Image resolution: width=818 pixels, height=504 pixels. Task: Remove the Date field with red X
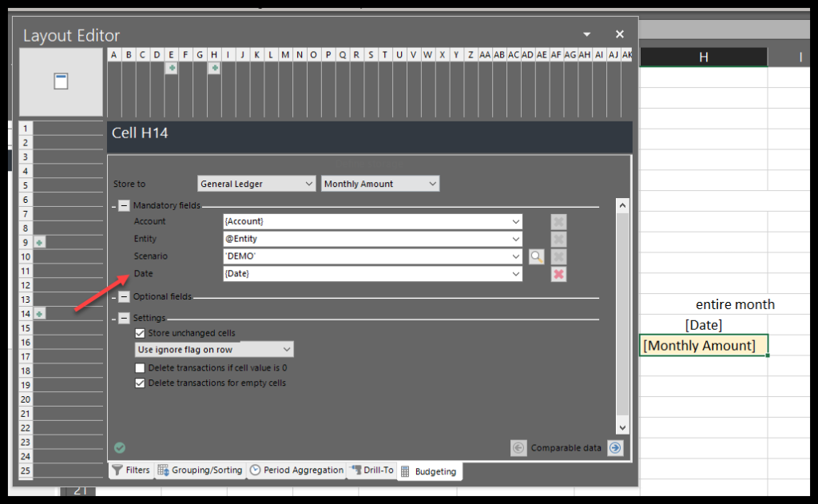pyautogui.click(x=559, y=274)
